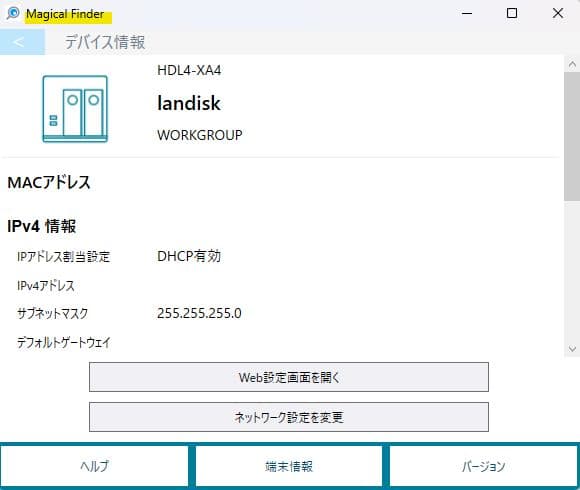Click the 255.255.255.0 subnet value
This screenshot has width=580, height=490.
(199, 313)
